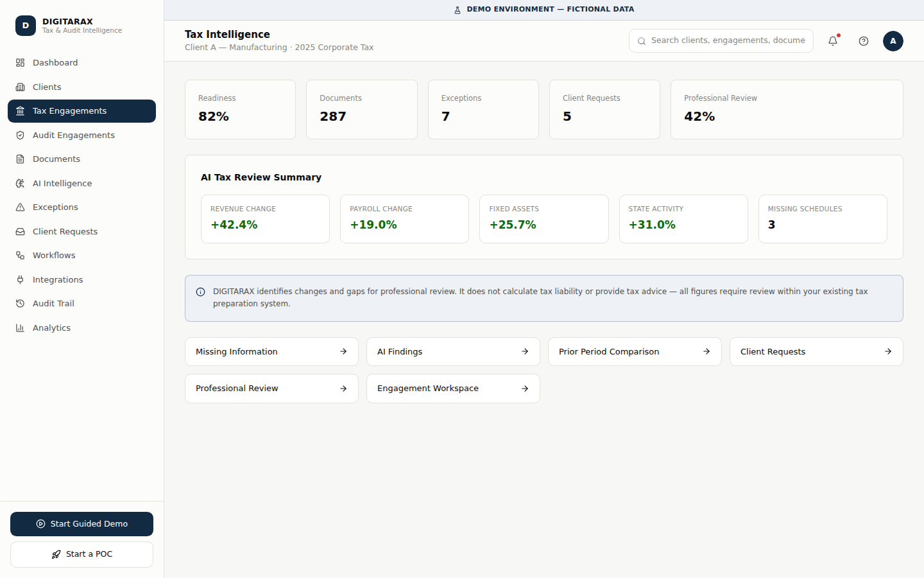
Task: Start the guided demo
Action: [x=81, y=524]
